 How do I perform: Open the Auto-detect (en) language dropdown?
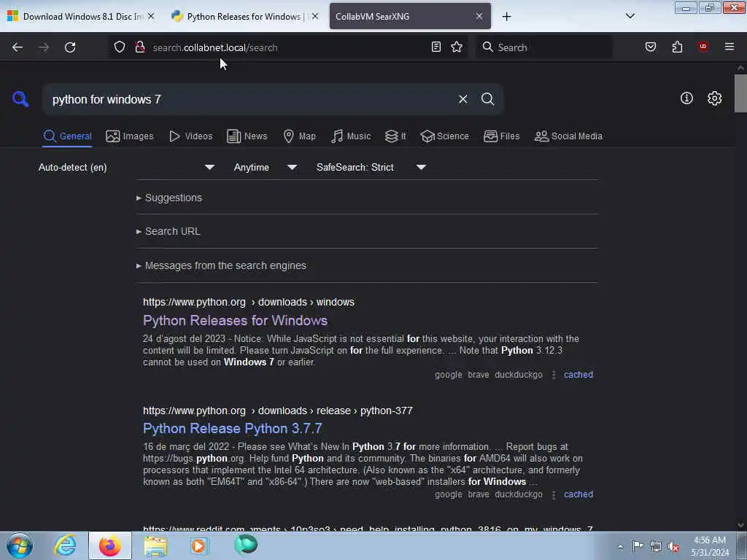[x=126, y=168]
